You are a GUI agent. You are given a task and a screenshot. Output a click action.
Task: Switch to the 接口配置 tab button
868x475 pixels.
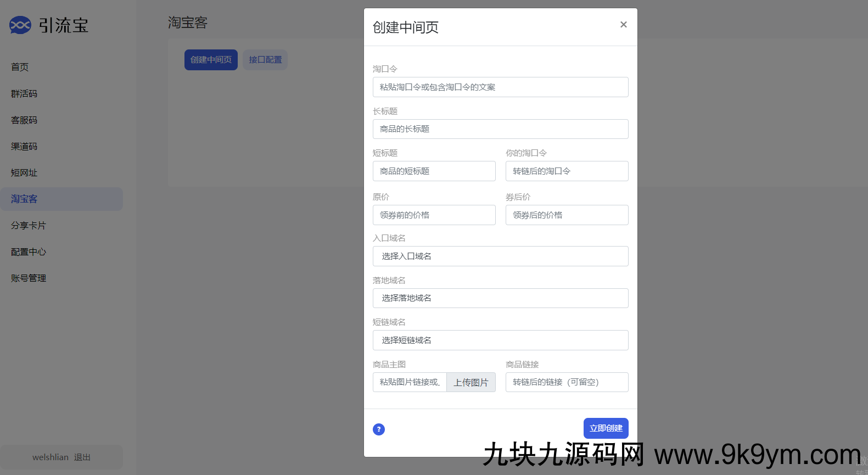265,60
